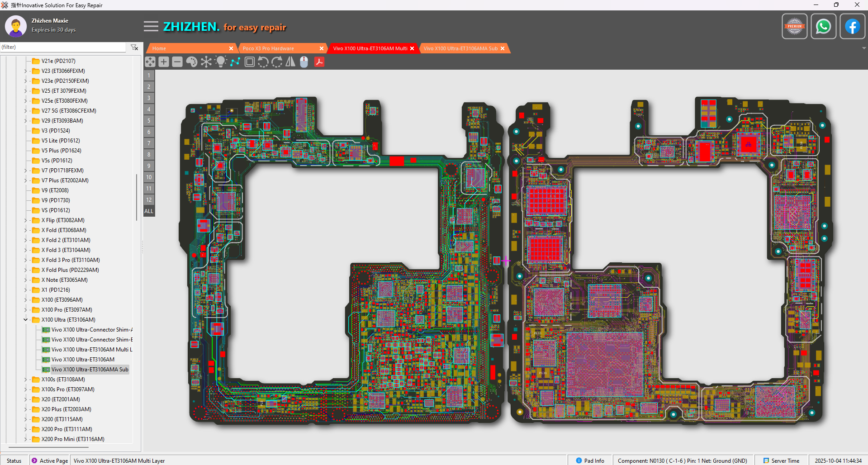This screenshot has height=465, width=868.
Task: Open the hamburger menu
Action: click(151, 27)
